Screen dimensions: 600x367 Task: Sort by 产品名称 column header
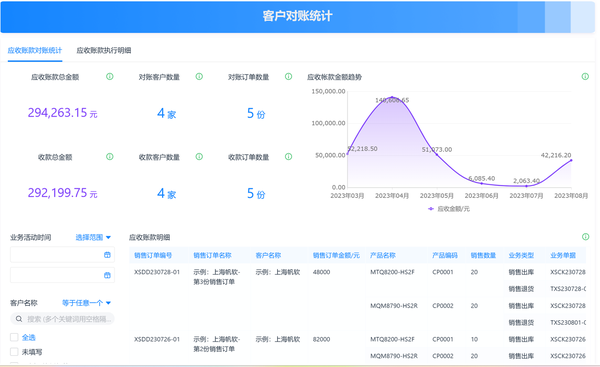pyautogui.click(x=383, y=255)
